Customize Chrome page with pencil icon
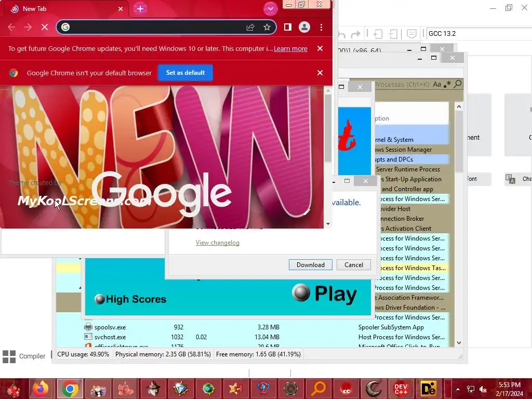Image resolution: width=532 pixels, height=399 pixels. [x=307, y=212]
